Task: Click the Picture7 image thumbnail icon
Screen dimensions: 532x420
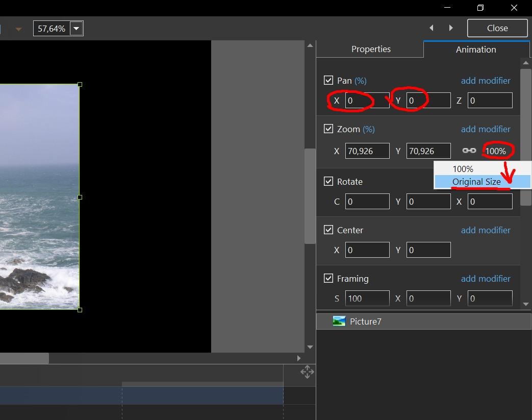Action: pos(339,322)
